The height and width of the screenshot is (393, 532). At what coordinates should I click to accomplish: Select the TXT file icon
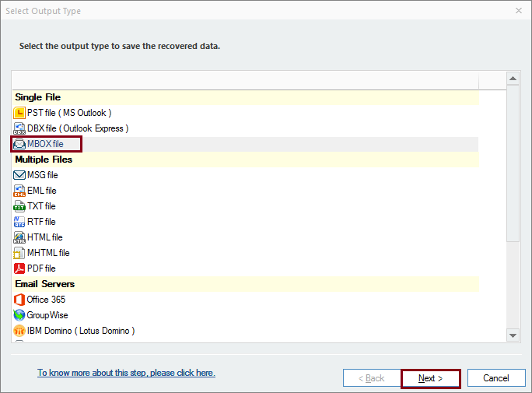click(x=19, y=206)
